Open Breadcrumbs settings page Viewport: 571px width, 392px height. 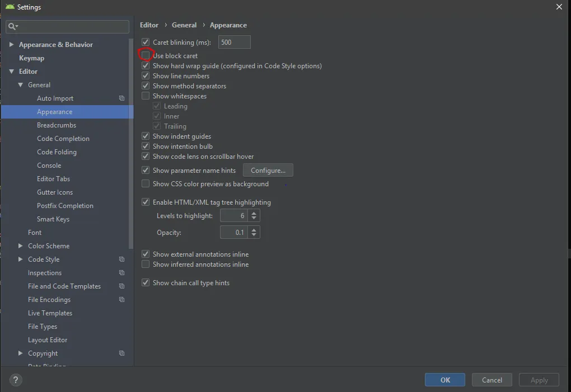click(57, 125)
